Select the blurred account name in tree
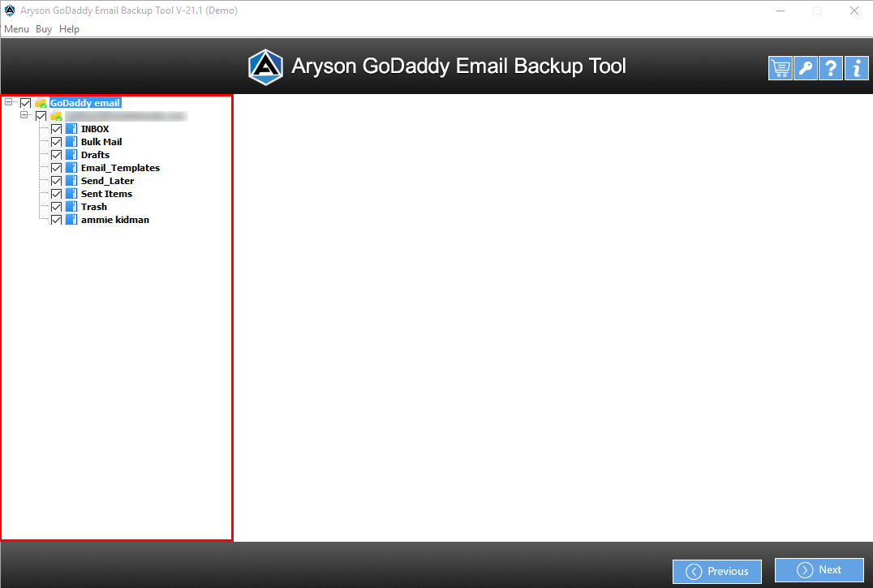The height and width of the screenshot is (588, 873). click(127, 116)
